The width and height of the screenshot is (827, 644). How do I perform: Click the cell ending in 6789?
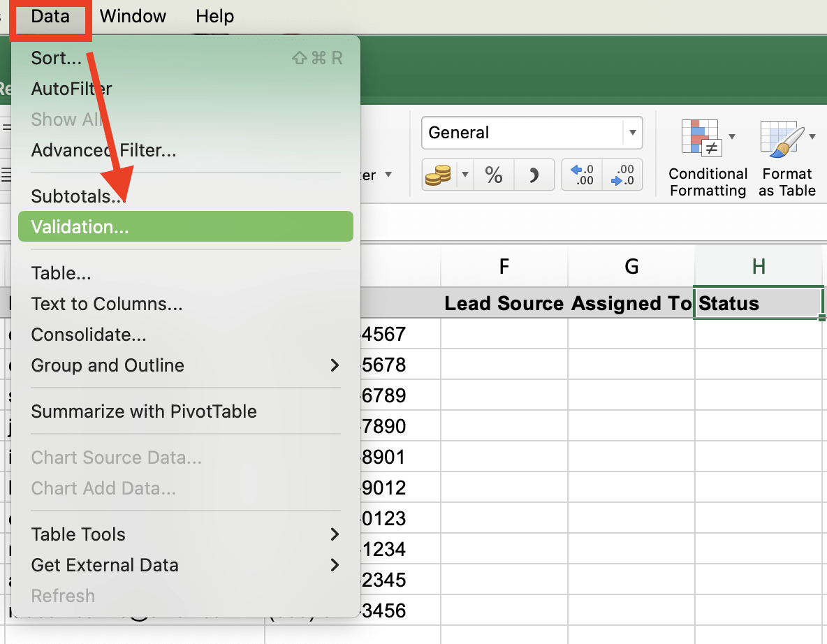pyautogui.click(x=400, y=395)
